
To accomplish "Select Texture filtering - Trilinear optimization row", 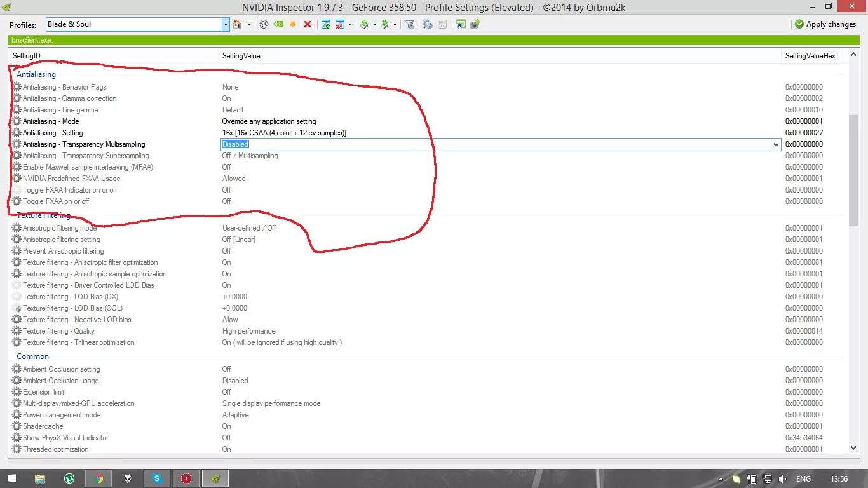I will (427, 342).
